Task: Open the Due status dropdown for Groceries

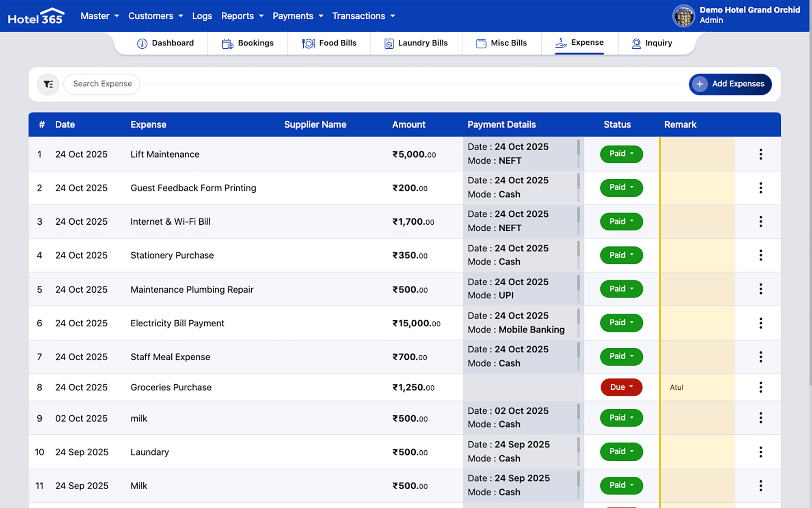Action: [621, 387]
